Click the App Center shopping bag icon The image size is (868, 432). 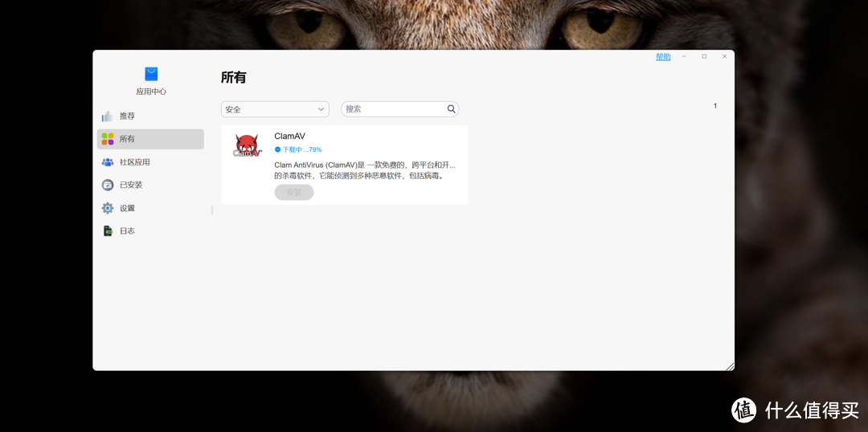point(151,74)
